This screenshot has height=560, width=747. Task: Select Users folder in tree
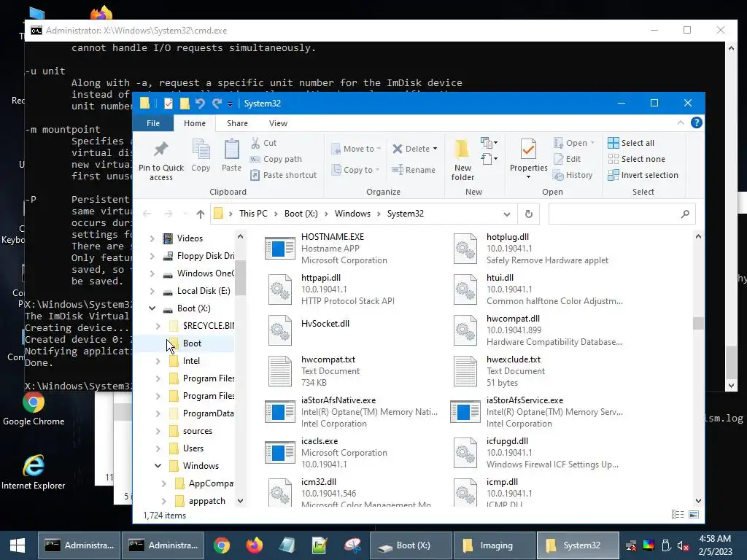[193, 448]
